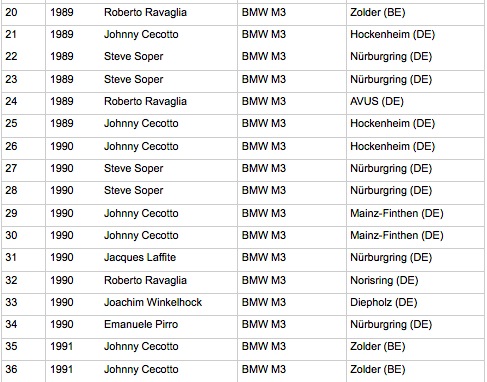Select row number 30
Viewport: 487px width, 382px height.
point(11,235)
